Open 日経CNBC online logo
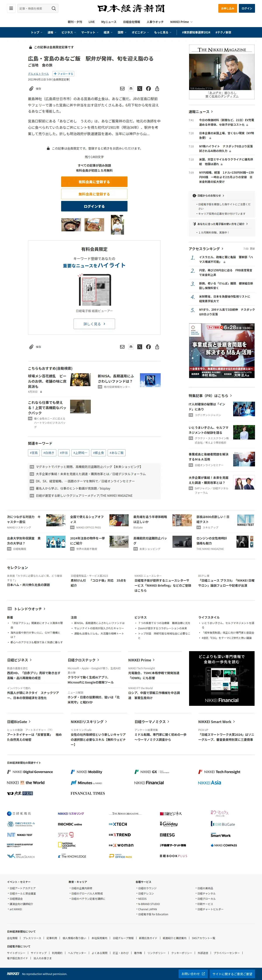Viewport: 262px width, 980px height. pyautogui.click(x=70, y=824)
